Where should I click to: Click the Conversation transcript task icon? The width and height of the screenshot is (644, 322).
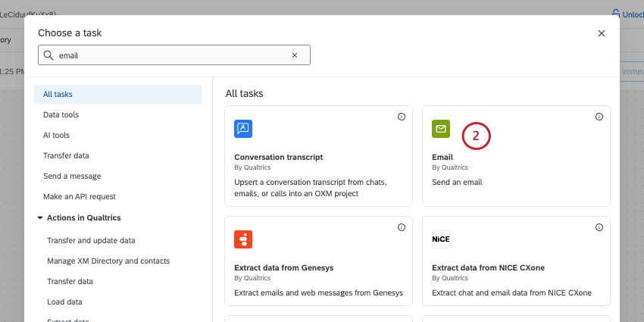click(243, 129)
